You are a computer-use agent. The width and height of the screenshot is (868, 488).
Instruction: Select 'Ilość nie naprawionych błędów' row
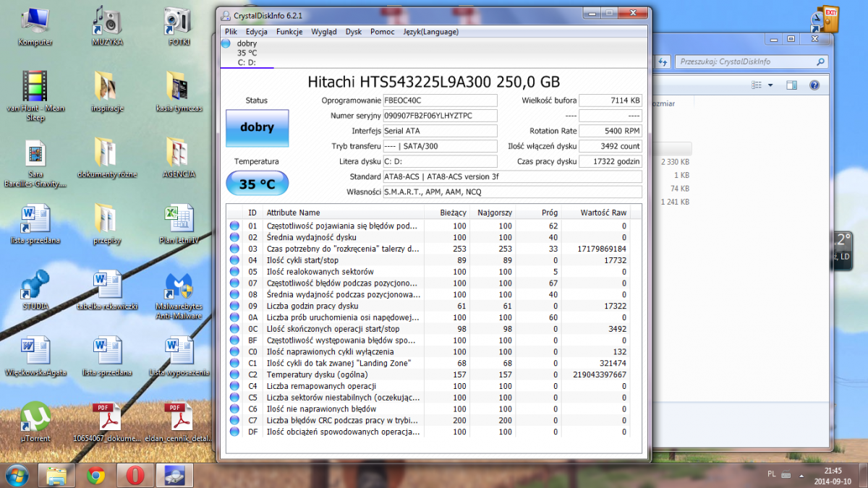click(427, 408)
